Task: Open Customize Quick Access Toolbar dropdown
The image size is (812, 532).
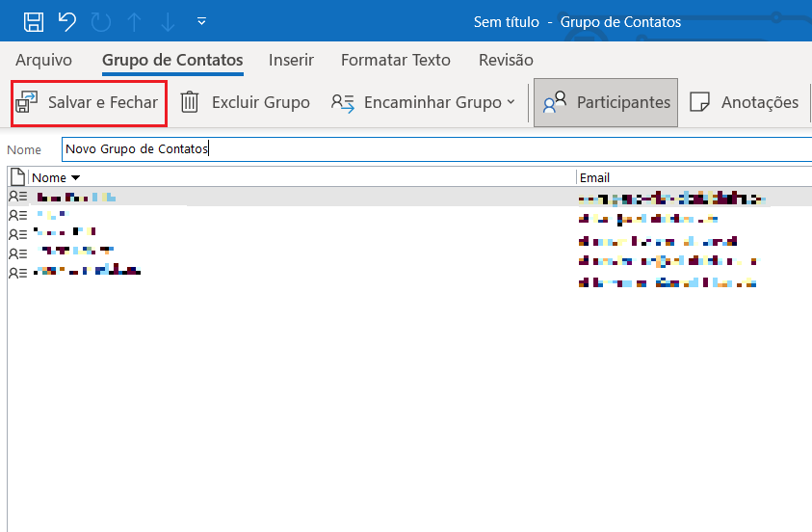Action: pos(201,21)
